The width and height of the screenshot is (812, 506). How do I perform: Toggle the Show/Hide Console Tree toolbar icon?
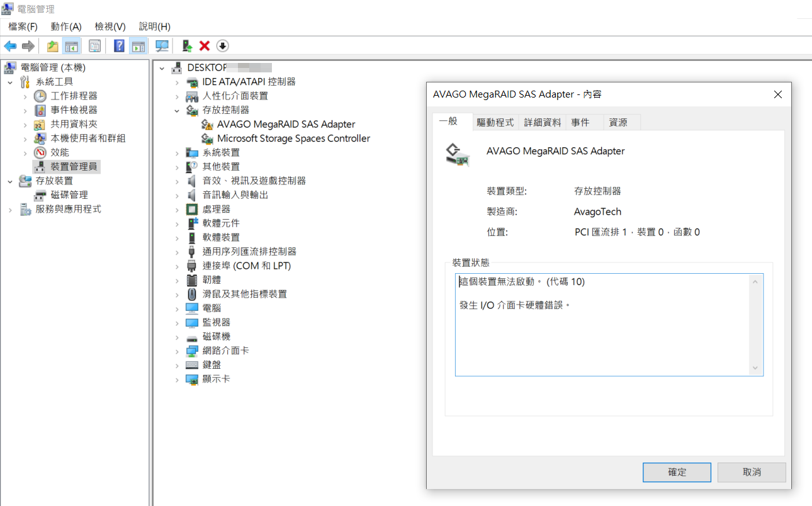72,46
